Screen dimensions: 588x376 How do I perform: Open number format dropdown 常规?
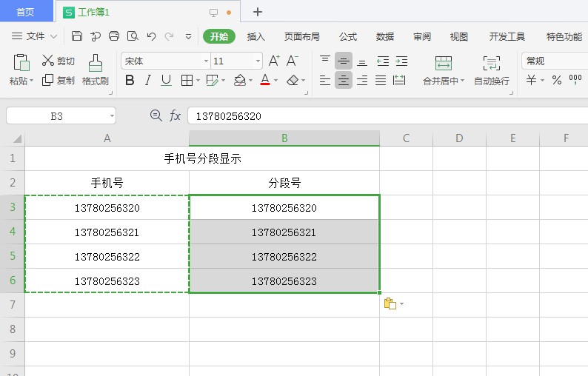tap(555, 61)
